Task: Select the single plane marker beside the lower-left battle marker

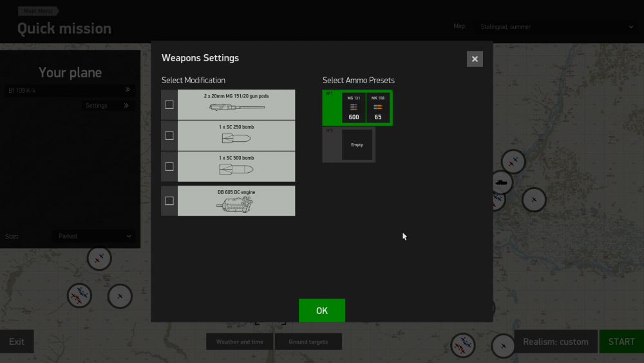Action: 120,296
